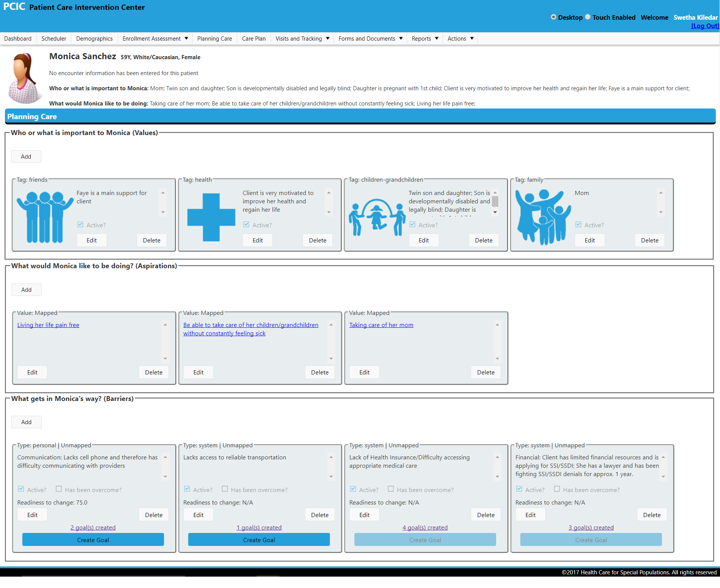
Task: Click the Log Out link
Action: click(x=705, y=26)
